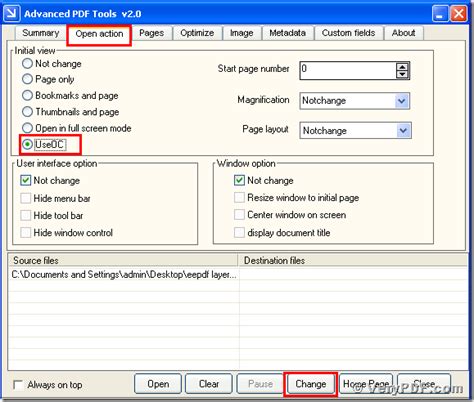
Task: Click the Close button at bottom
Action: pos(424,384)
